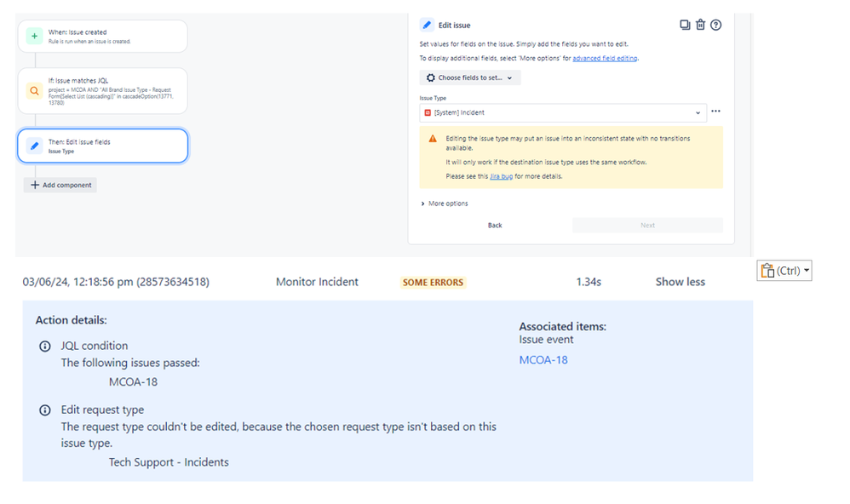
Task: Select the When: Issue created trigger
Action: [102, 37]
